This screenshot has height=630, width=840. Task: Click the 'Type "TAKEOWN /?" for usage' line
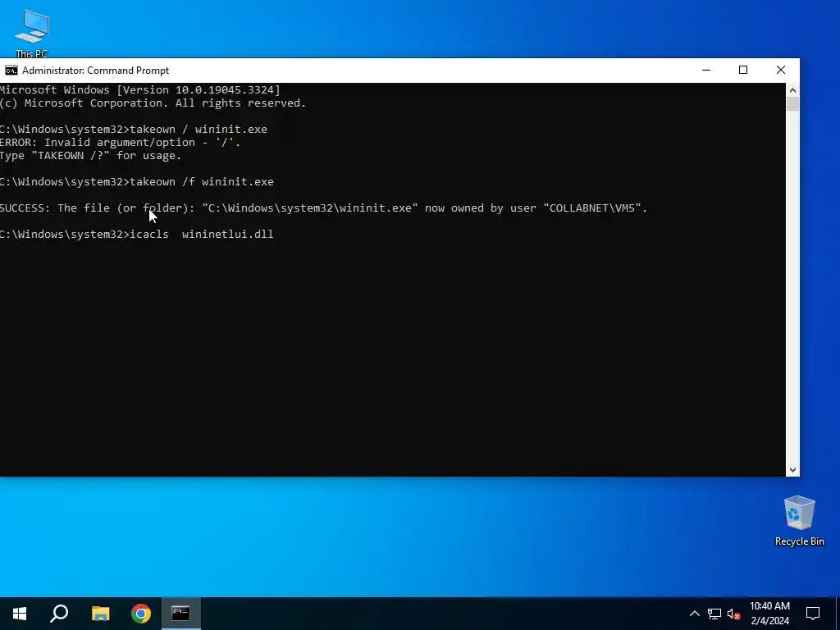pos(90,156)
